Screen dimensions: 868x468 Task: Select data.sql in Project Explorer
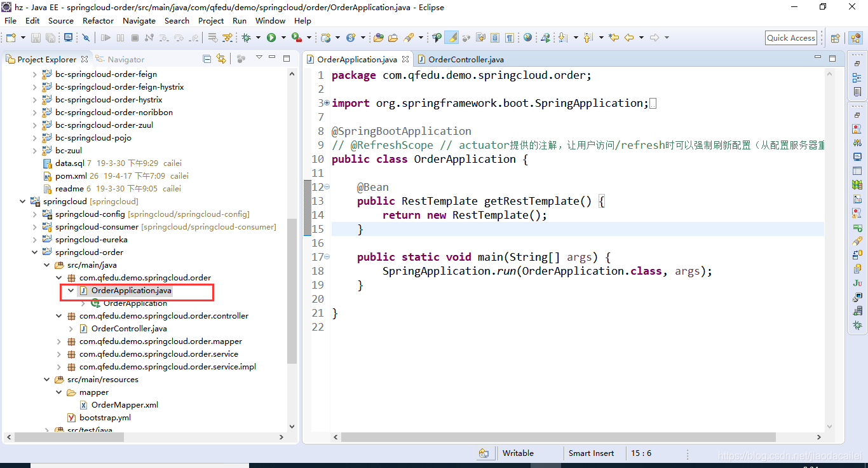click(x=69, y=163)
